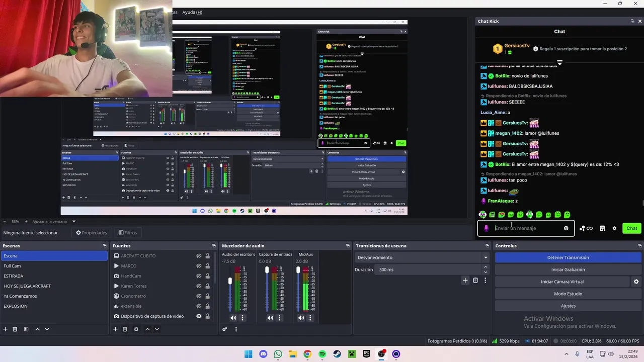Open Ajustes from the Controles panel
This screenshot has width=644, height=362.
point(568,306)
